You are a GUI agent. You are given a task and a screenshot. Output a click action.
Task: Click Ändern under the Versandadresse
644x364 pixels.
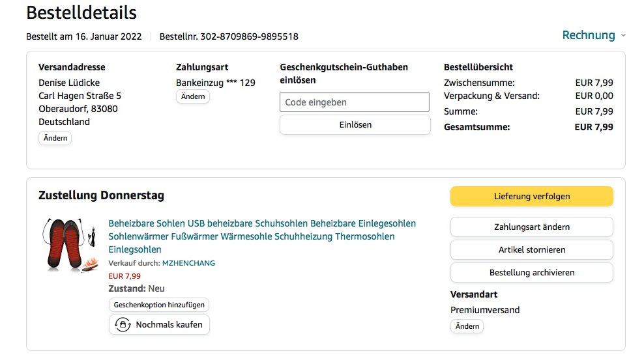55,138
